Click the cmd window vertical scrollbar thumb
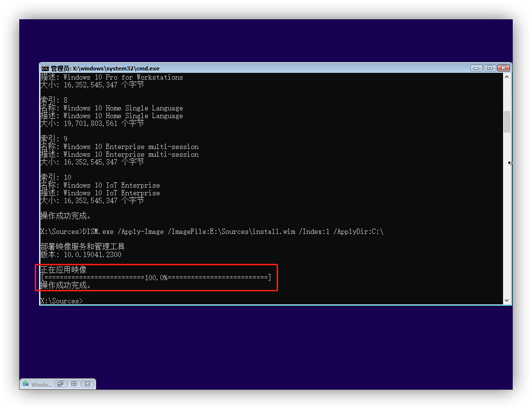The height and width of the screenshot is (409, 532). point(507,122)
